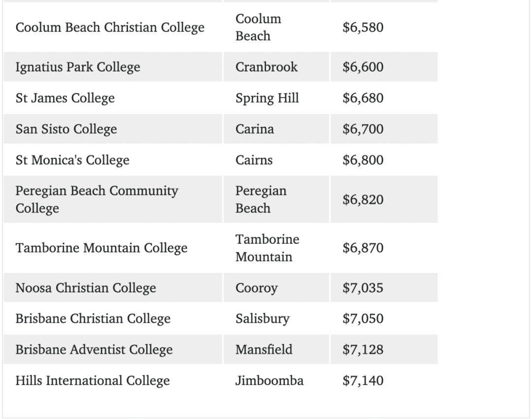Click the $7,035 fee amount

[x=363, y=288]
